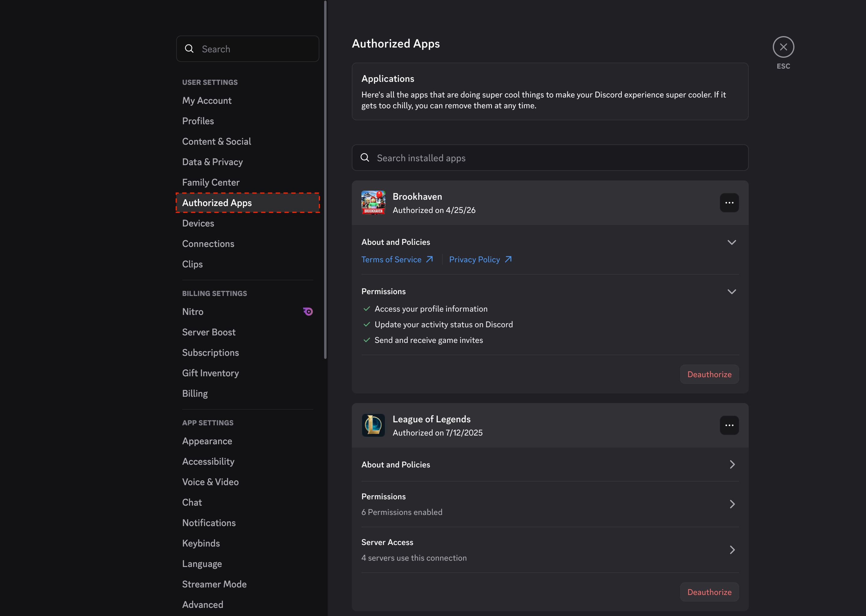
Task: Click 'Authorized on 7/12/2025' text
Action: (x=438, y=433)
